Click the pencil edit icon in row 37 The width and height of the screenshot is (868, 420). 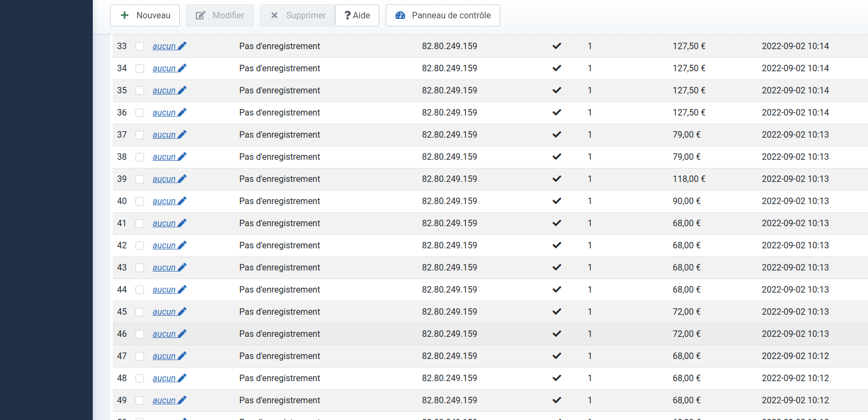[x=182, y=134]
